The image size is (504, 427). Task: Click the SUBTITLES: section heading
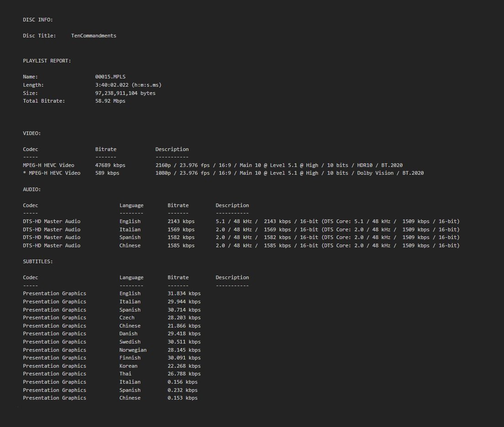point(38,261)
